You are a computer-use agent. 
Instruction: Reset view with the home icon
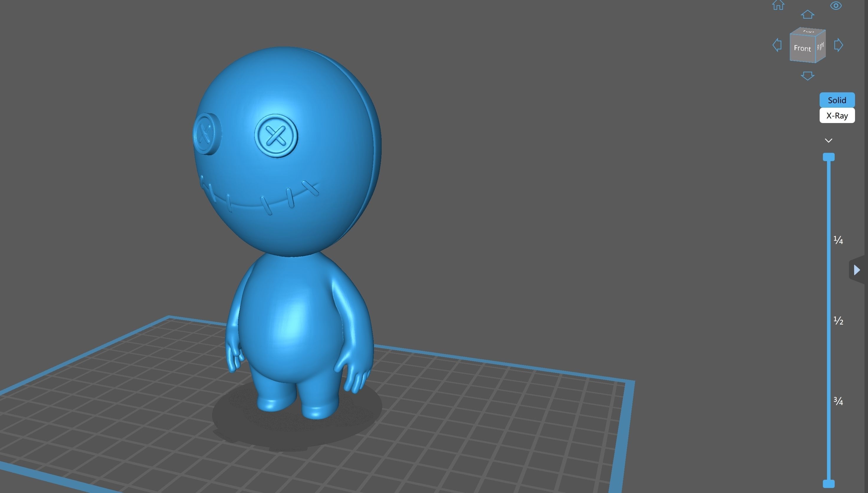coord(778,5)
